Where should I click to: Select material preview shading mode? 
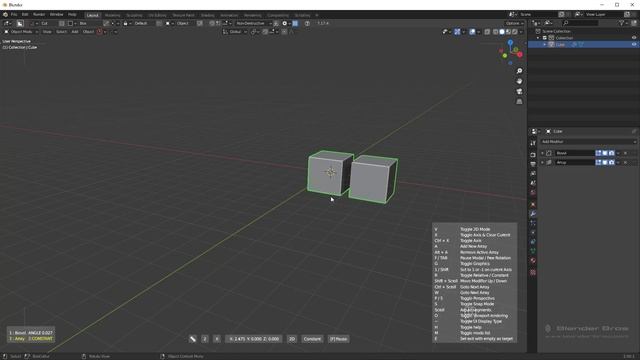(508, 32)
